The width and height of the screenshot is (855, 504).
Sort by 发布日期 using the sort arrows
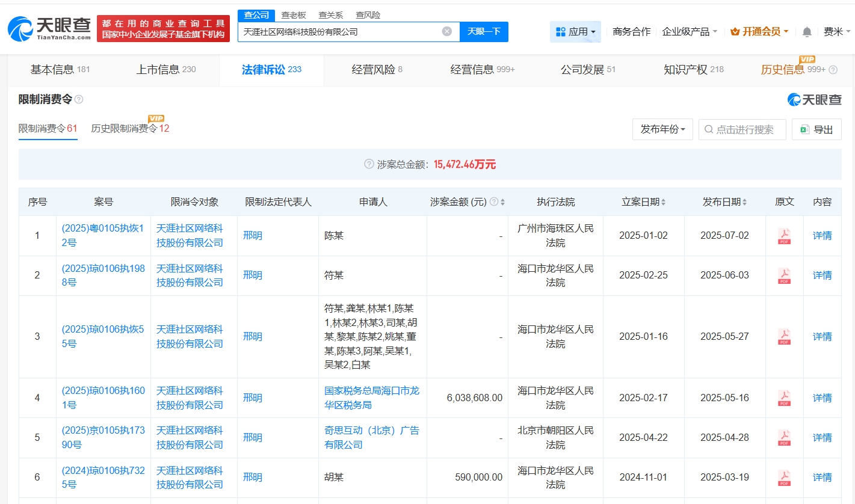pos(745,202)
